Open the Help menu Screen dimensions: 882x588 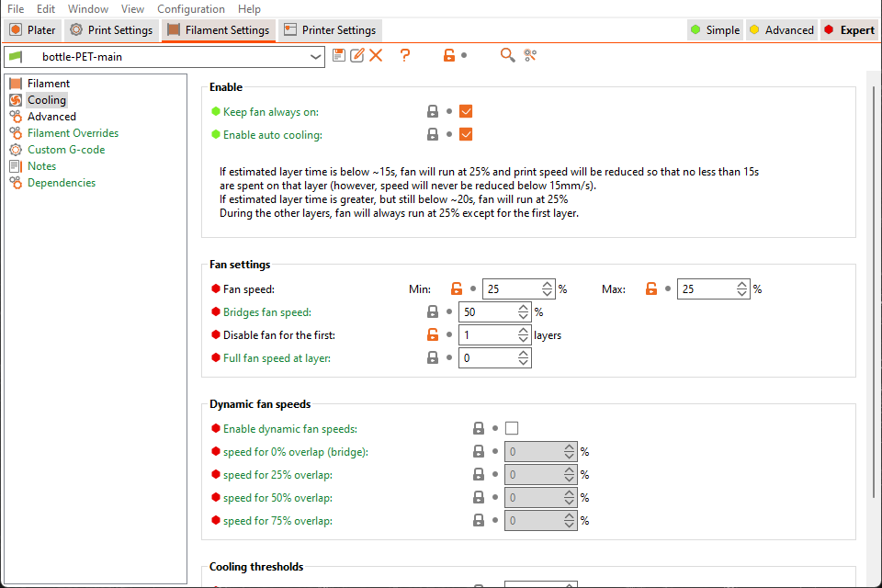click(x=249, y=9)
